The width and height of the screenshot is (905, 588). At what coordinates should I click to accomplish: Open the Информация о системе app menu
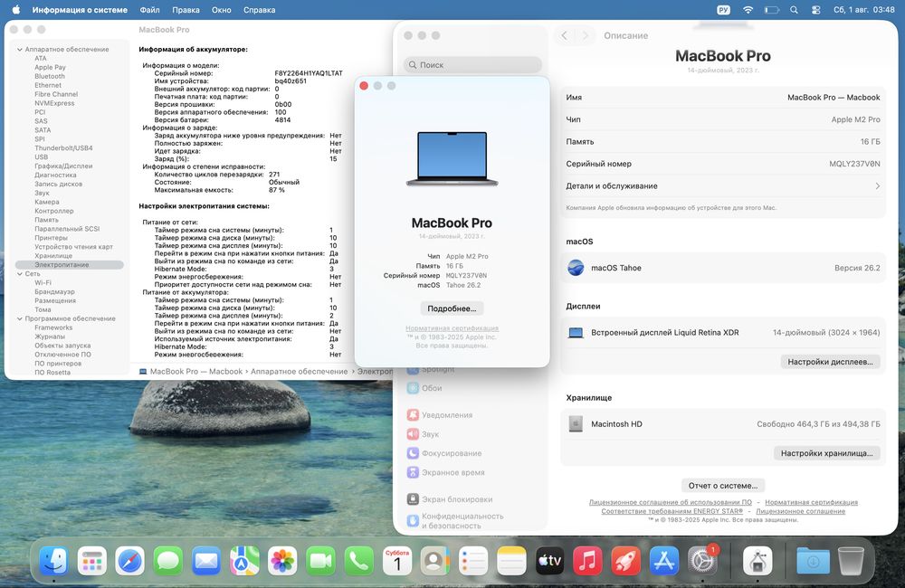[x=80, y=10]
